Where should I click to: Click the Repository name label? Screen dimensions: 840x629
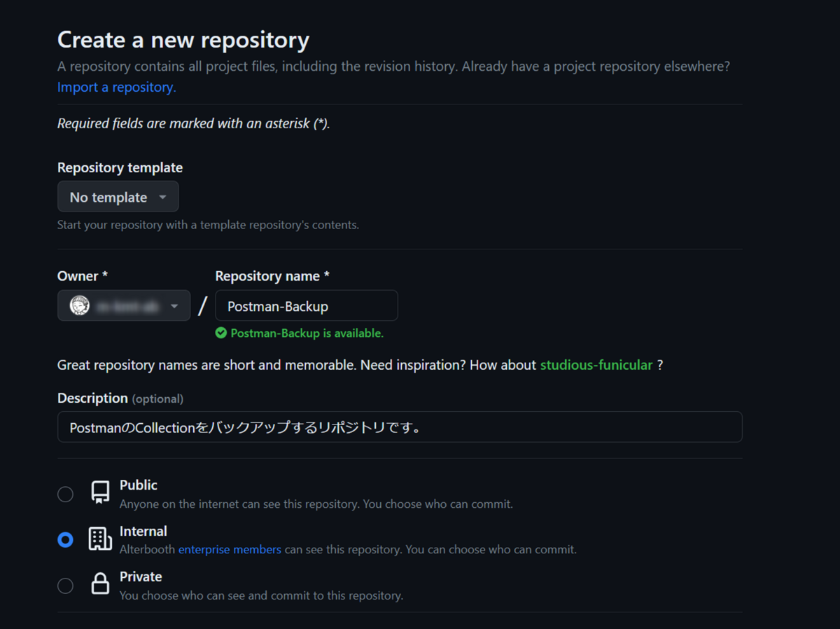point(272,276)
